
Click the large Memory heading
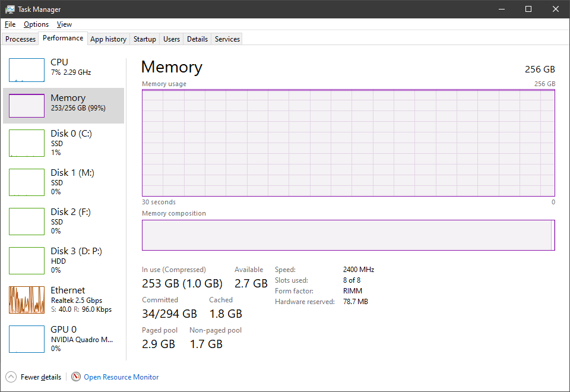click(172, 67)
